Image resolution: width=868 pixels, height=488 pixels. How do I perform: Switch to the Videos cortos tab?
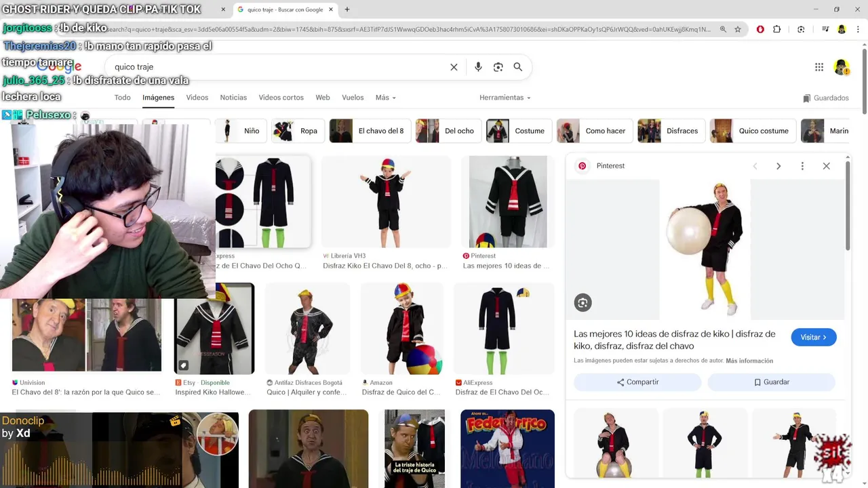[x=281, y=98]
